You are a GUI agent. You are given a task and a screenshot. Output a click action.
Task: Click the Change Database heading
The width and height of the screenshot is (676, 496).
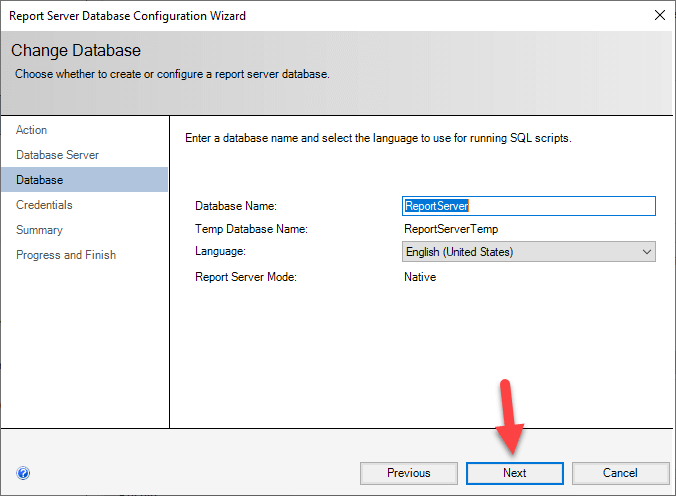pyautogui.click(x=76, y=51)
